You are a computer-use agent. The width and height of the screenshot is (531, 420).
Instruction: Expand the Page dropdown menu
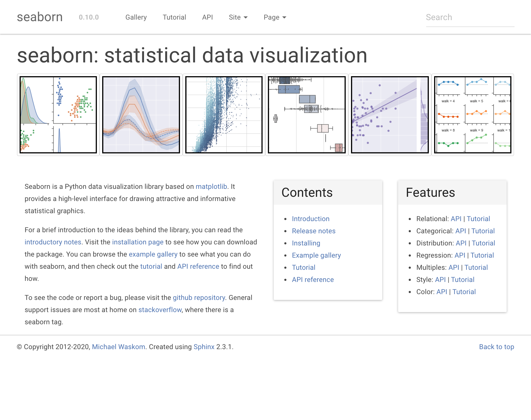pos(274,17)
